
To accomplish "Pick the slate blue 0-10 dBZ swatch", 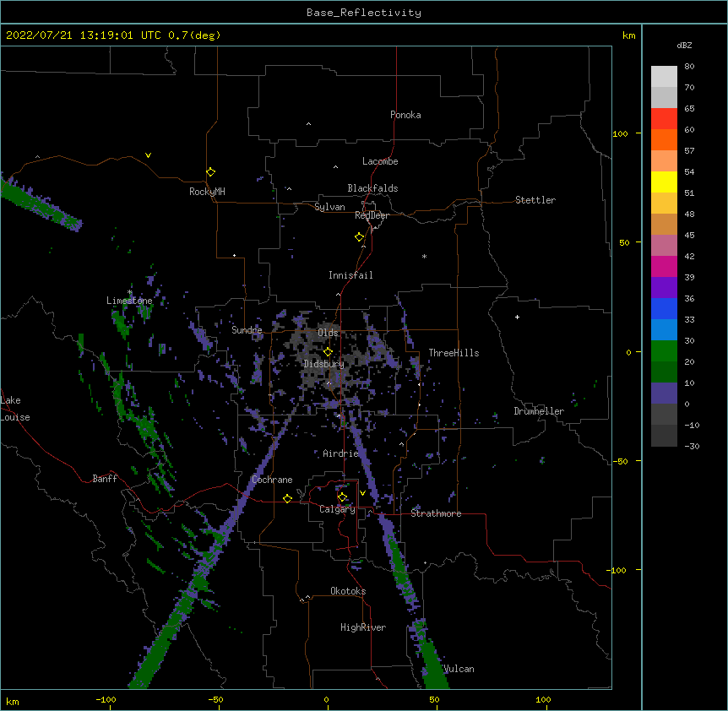I will (664, 393).
